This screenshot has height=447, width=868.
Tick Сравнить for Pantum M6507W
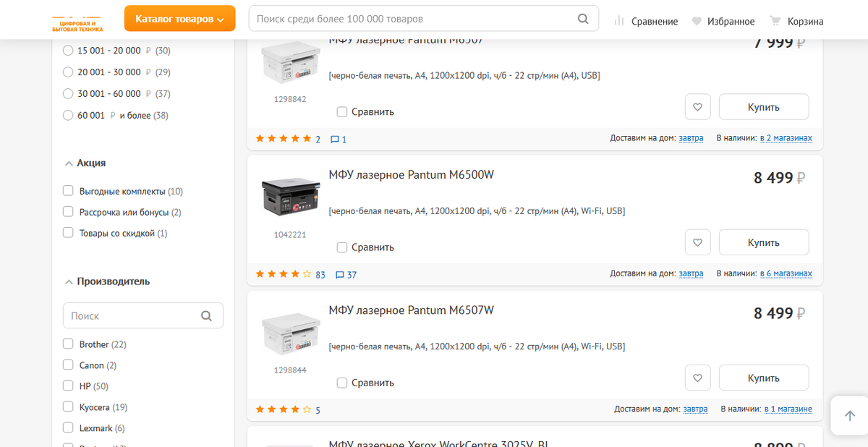(x=342, y=382)
